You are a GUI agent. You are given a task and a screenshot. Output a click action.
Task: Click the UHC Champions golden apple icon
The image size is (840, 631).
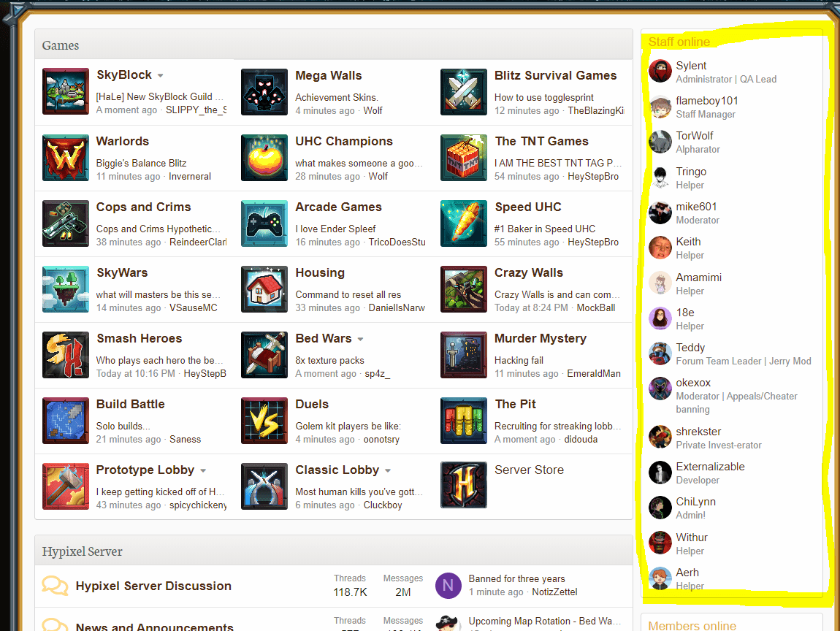(264, 158)
